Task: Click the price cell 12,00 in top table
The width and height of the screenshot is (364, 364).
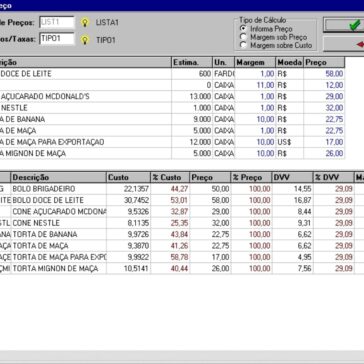Action: coord(324,85)
